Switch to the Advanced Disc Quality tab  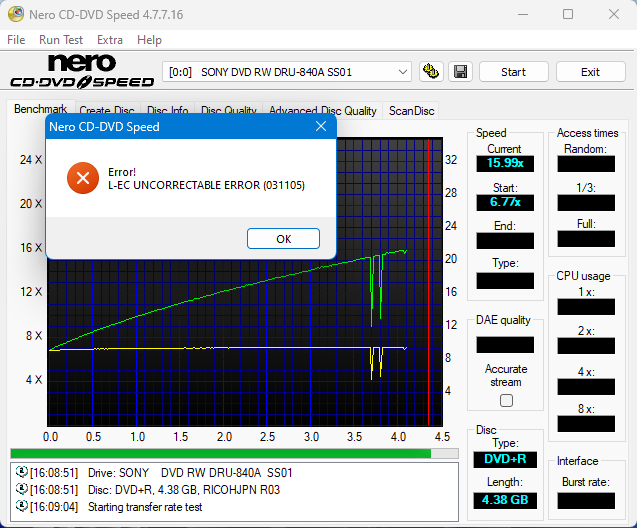(x=323, y=111)
